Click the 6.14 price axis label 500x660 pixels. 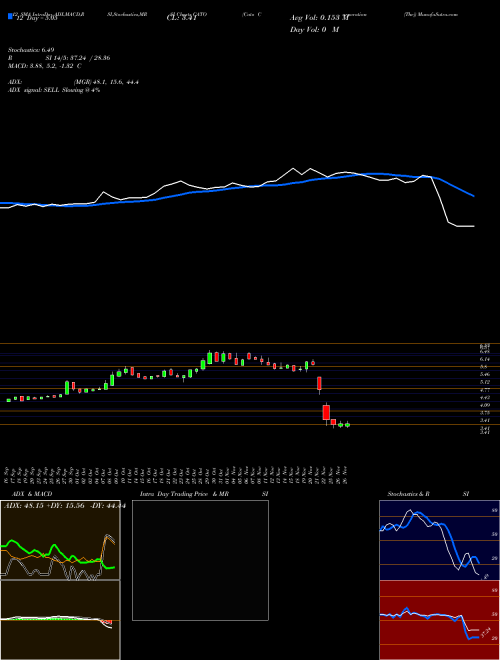[x=485, y=359]
